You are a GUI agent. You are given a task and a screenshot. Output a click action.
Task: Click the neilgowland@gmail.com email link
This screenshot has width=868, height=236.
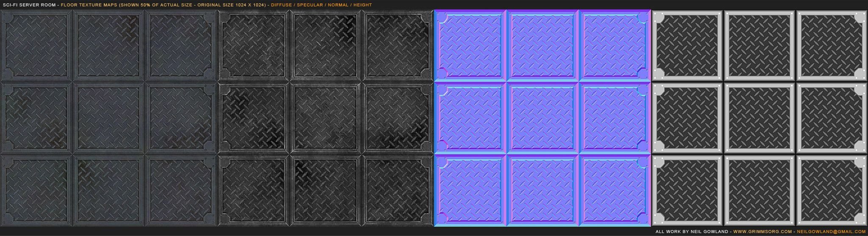[x=831, y=232]
